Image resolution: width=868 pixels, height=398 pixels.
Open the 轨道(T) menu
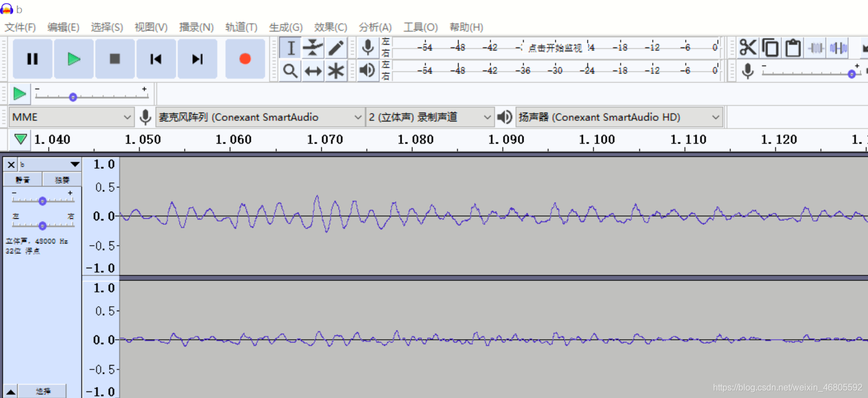[x=241, y=27]
